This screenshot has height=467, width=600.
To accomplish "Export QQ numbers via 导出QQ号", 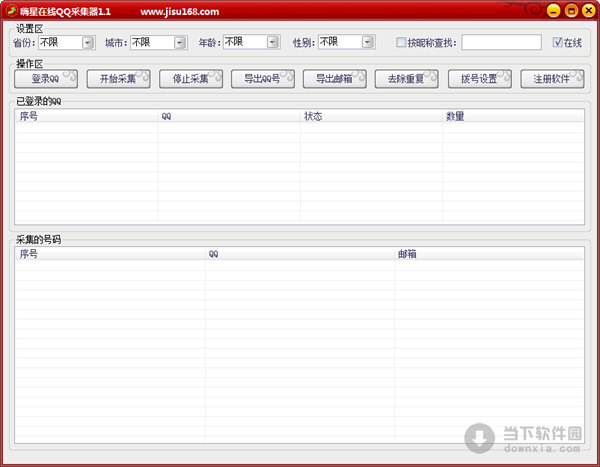I will pos(262,79).
